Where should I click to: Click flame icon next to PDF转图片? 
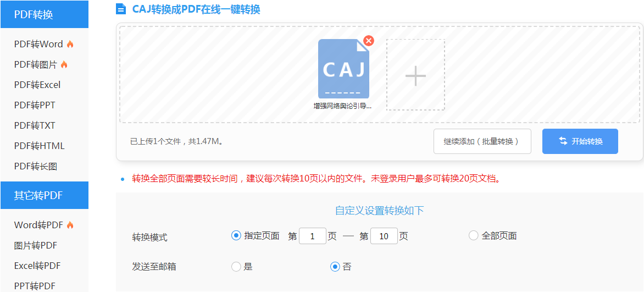[64, 64]
